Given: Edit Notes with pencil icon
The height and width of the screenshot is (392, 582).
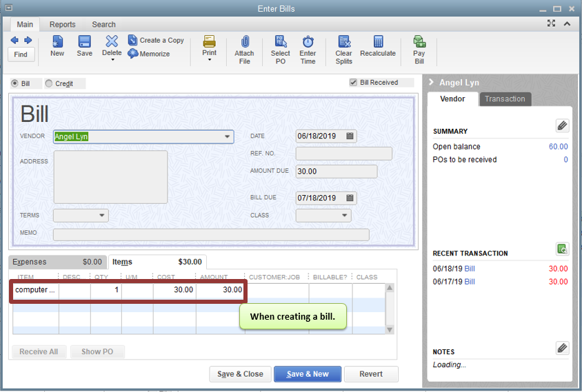Looking at the screenshot, I should (x=562, y=348).
